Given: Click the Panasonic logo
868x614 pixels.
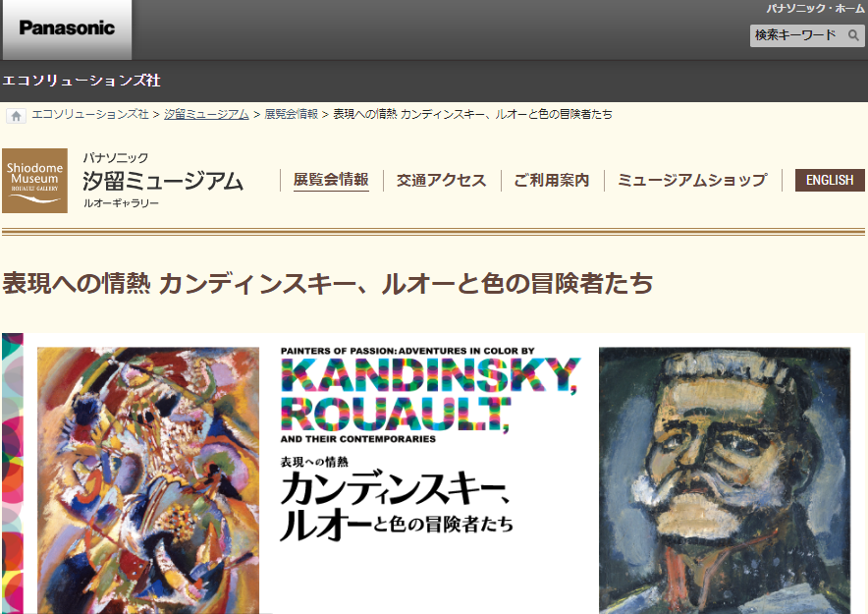Looking at the screenshot, I should coord(67,28).
